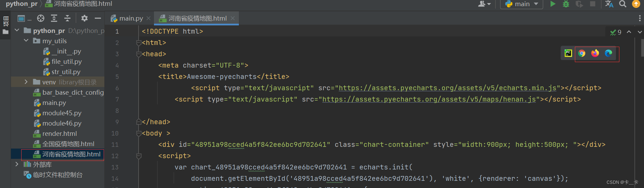The height and width of the screenshot is (188, 644).
Task: Click the meta charset UTF-8 line
Action: point(203,65)
